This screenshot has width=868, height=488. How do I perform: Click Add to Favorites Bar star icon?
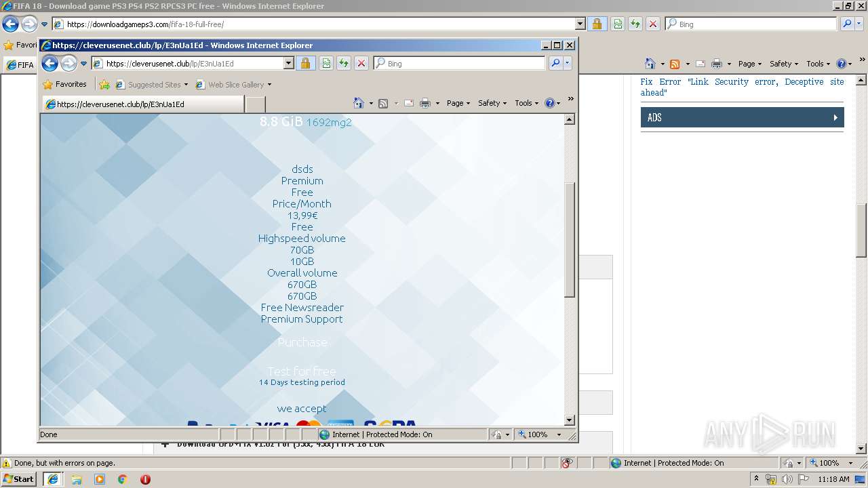point(104,85)
